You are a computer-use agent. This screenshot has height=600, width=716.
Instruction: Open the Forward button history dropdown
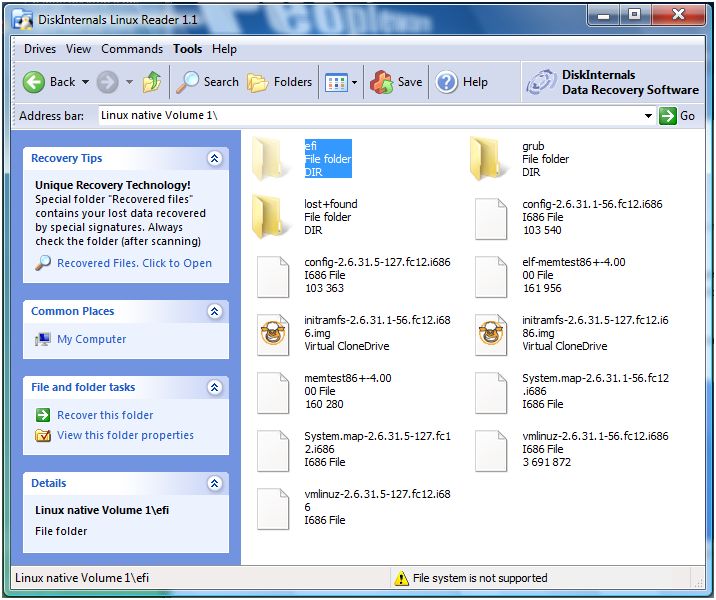click(130, 82)
